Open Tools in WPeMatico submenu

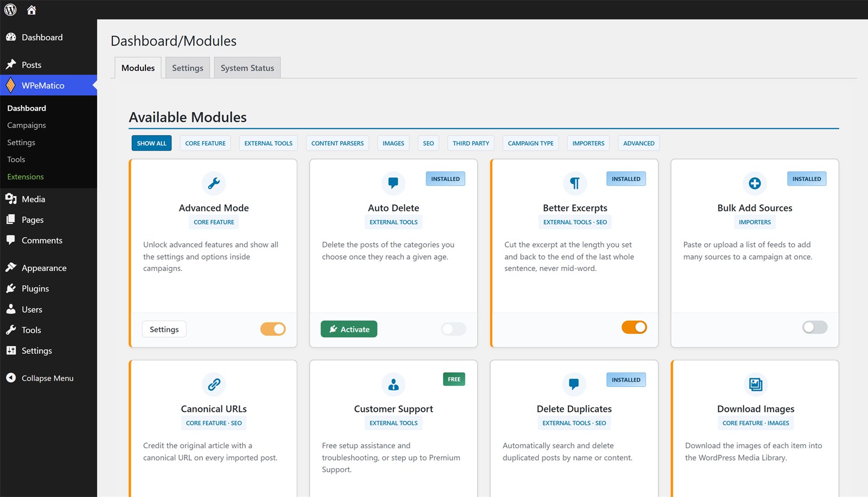[x=16, y=159]
